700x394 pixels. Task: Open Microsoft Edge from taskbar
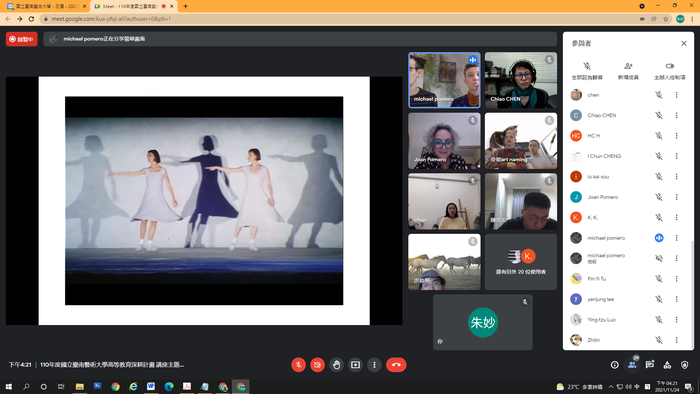(x=169, y=386)
